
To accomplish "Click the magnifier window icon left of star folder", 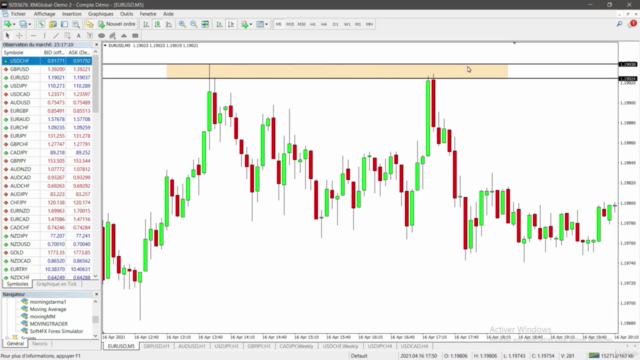I will [76, 24].
